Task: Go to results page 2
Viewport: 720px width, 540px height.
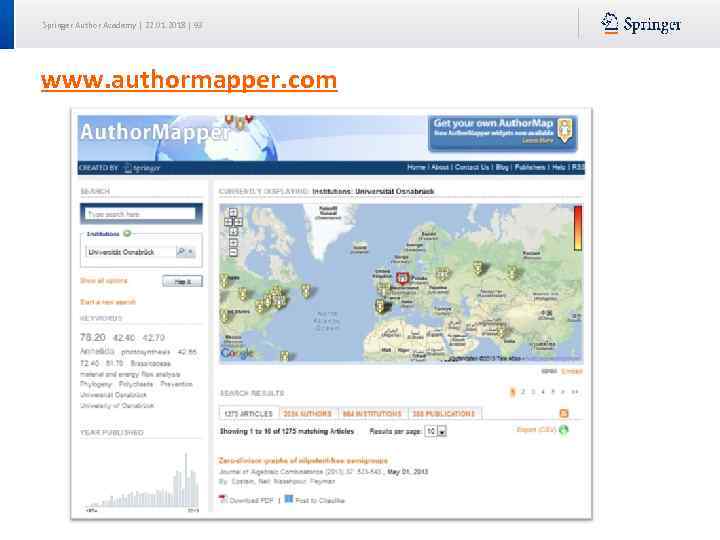Action: 523,392
